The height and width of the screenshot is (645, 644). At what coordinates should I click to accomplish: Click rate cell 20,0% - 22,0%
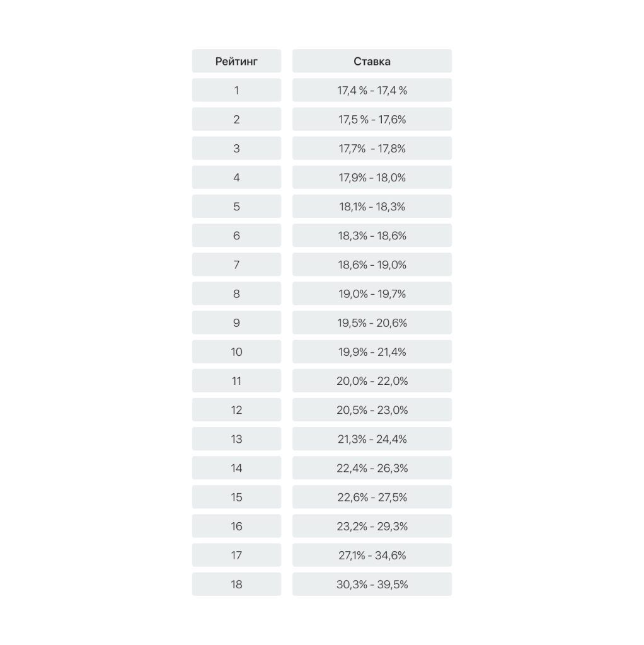pyautogui.click(x=372, y=381)
